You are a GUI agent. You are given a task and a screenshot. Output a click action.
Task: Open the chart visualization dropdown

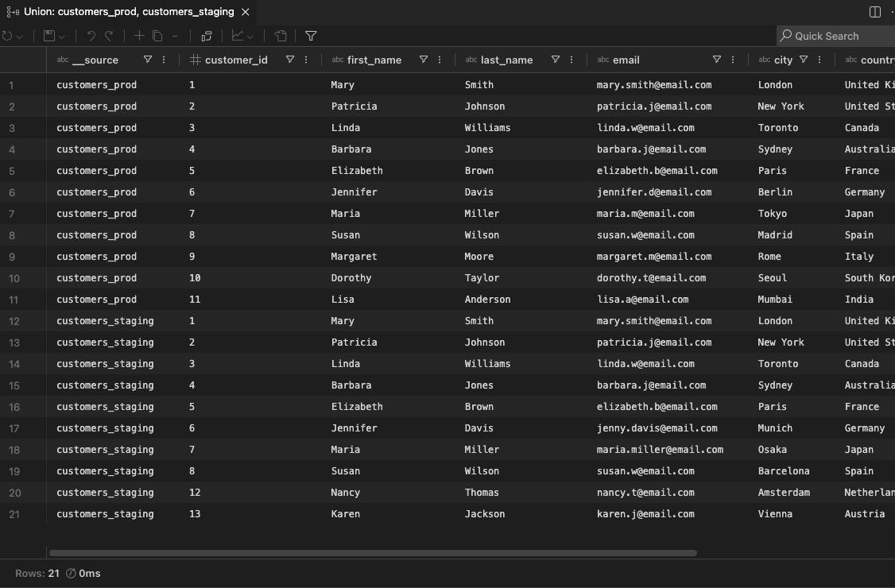tap(250, 36)
